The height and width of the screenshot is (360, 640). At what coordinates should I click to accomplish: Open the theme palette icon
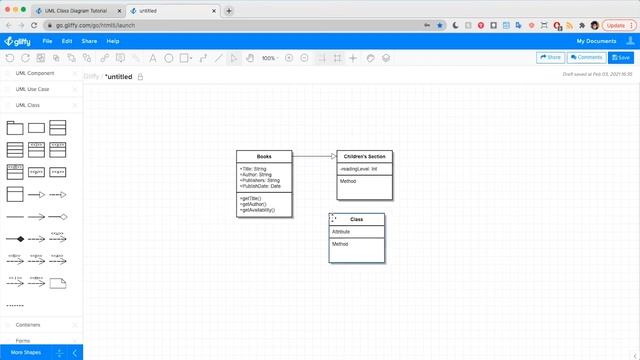click(x=370, y=58)
